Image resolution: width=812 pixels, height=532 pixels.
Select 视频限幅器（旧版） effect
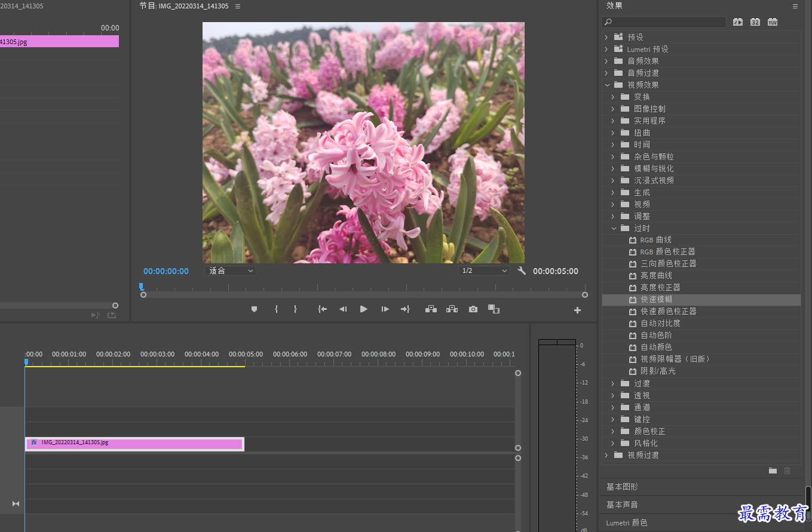click(x=676, y=359)
